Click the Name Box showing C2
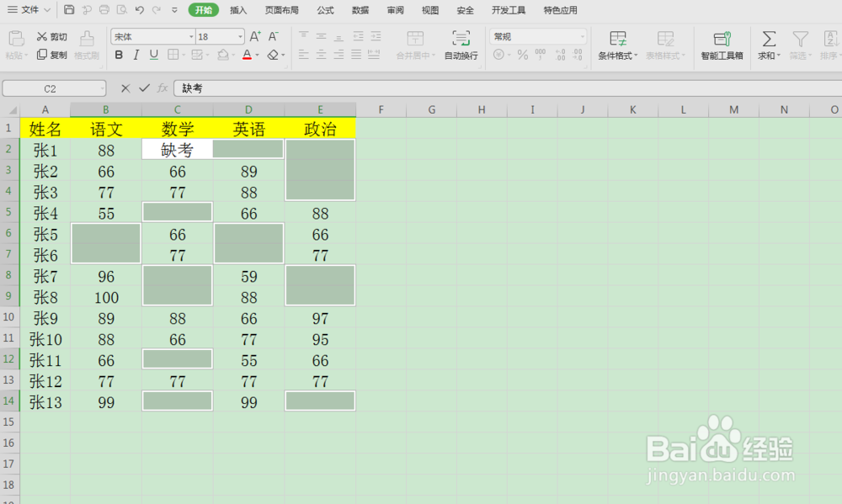This screenshot has height=504, width=842. [x=50, y=88]
